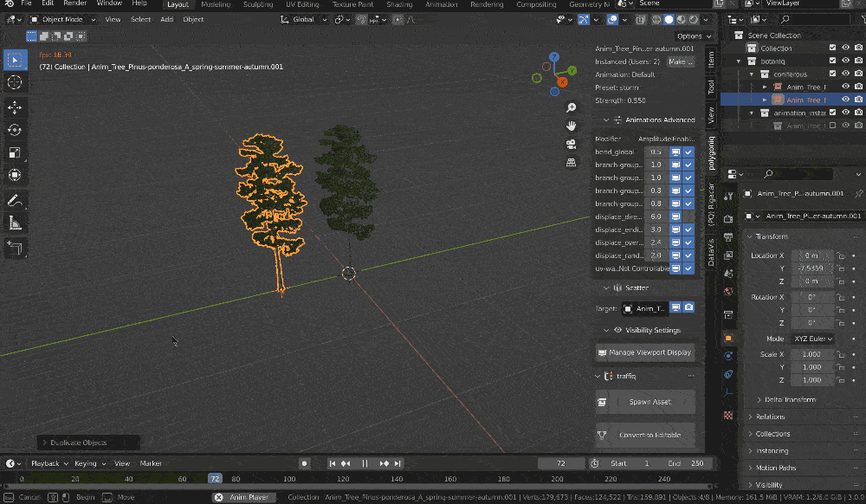The width and height of the screenshot is (866, 504).
Task: Open the Render menu
Action: [74, 3]
